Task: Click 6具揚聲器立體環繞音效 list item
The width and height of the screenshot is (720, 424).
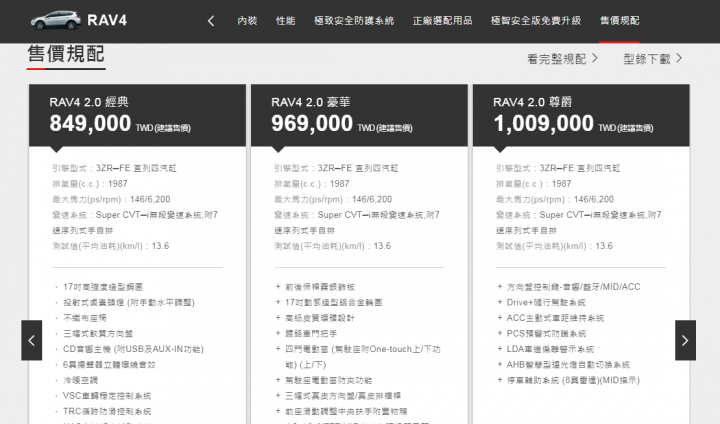Action: [109, 365]
